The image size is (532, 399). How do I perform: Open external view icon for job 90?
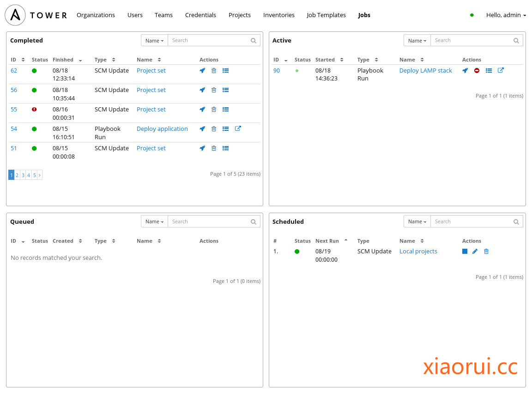coord(501,71)
